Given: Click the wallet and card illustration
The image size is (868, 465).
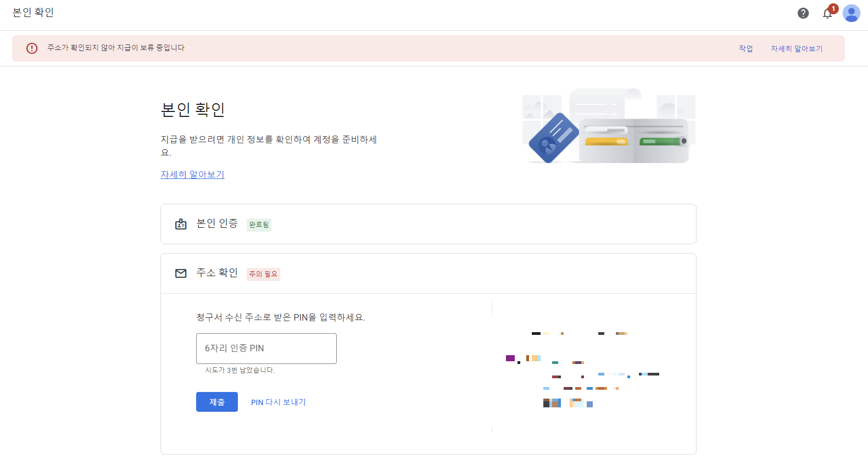Looking at the screenshot, I should coord(609,126).
